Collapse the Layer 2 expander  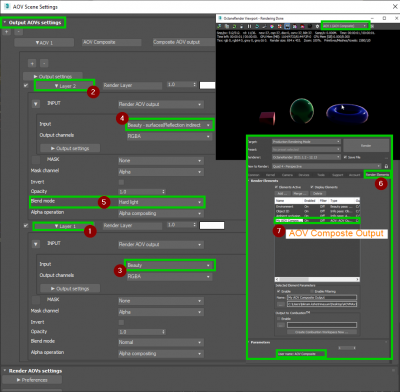65,86
